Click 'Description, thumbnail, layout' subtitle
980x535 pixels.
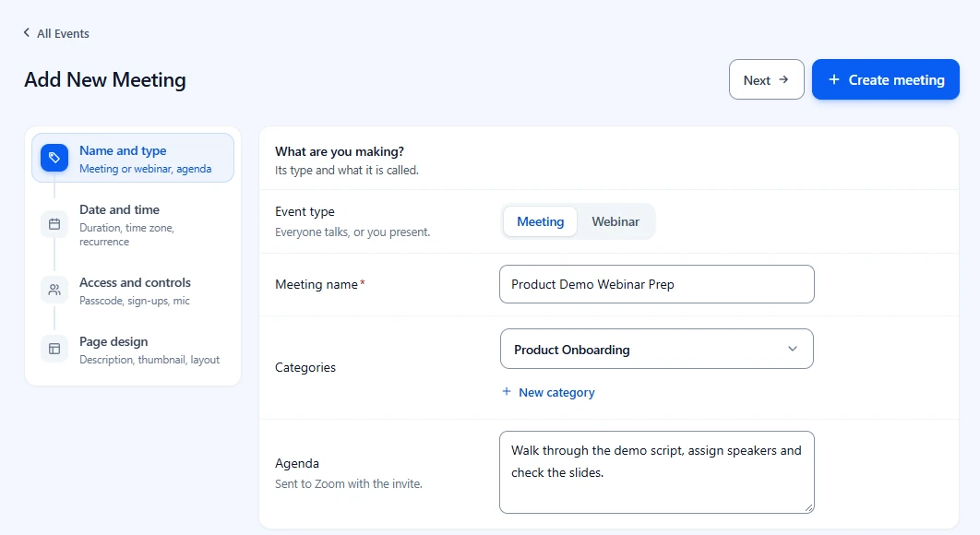149,360
